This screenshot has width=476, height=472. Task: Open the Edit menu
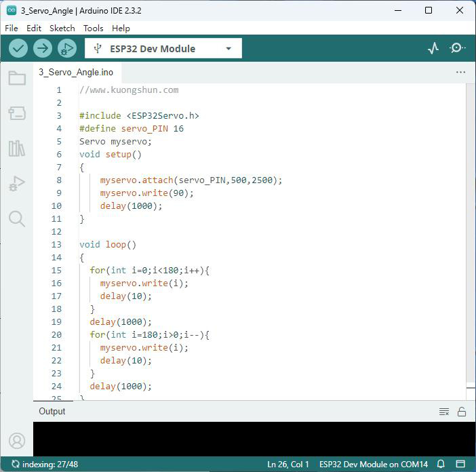(x=34, y=28)
